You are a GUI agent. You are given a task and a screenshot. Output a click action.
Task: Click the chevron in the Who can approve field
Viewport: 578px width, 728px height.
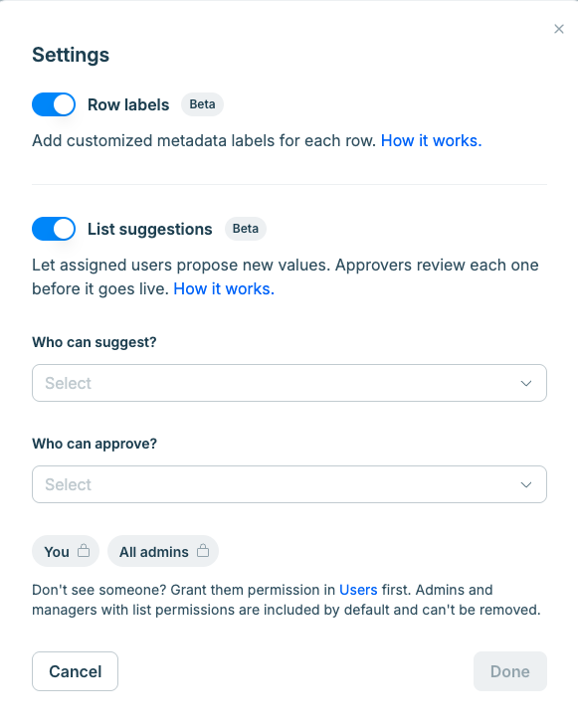pyautogui.click(x=526, y=484)
